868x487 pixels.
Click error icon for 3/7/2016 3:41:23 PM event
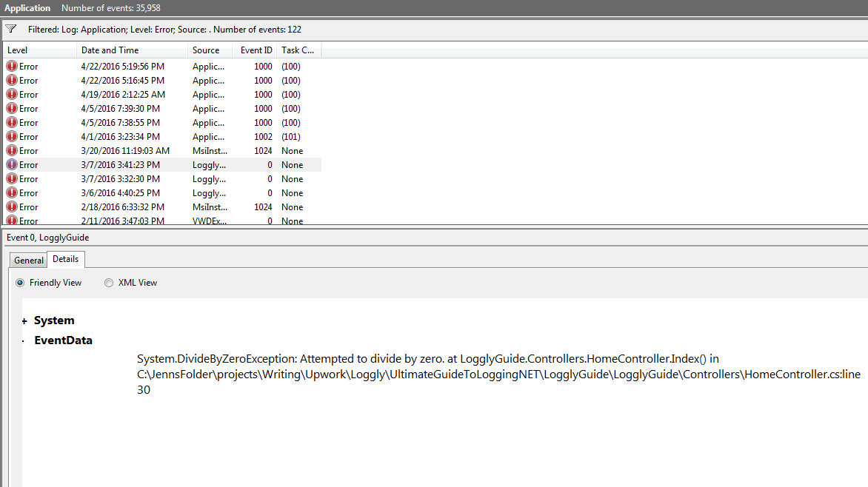coord(12,165)
